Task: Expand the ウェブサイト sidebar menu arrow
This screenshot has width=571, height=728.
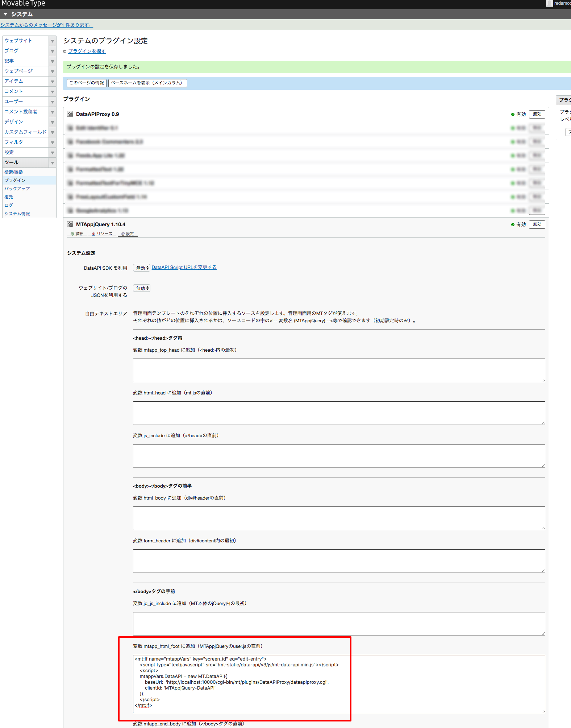Action: [x=53, y=41]
